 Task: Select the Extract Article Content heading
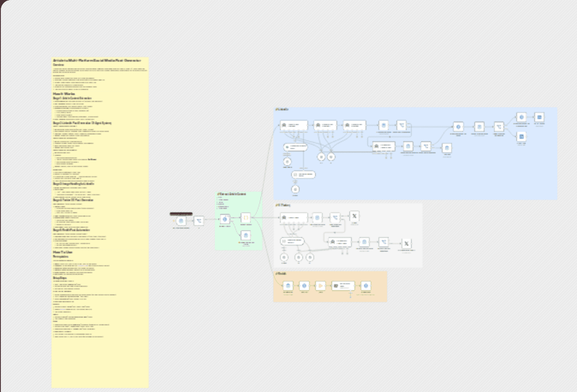(x=232, y=194)
